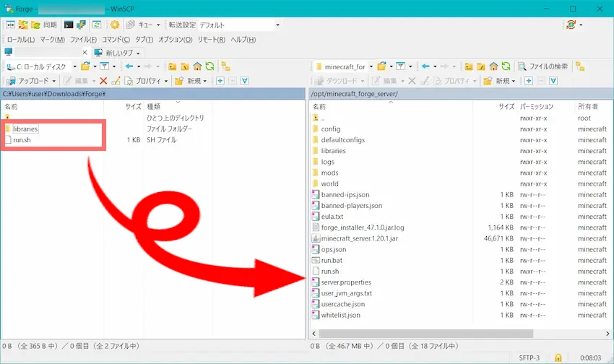Open the ファイル(F) menu
This screenshot has height=364, width=614.
[83, 40]
